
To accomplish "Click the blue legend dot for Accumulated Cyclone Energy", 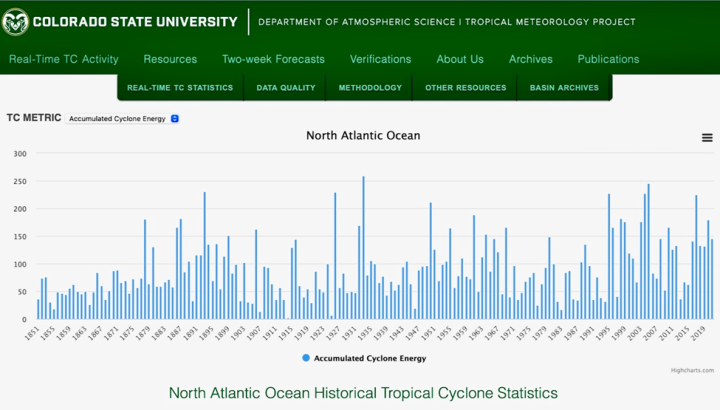I will click(305, 357).
